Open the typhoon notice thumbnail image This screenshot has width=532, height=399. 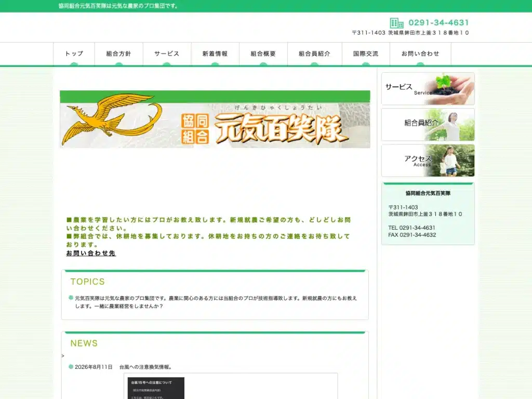click(x=156, y=388)
